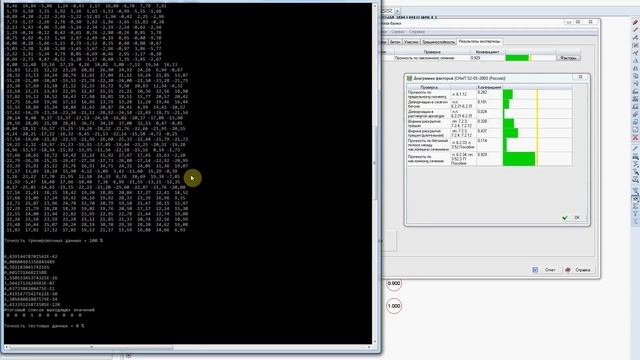Click the console scroll-right arrow
This screenshot has width=640, height=360.
coord(369,347)
